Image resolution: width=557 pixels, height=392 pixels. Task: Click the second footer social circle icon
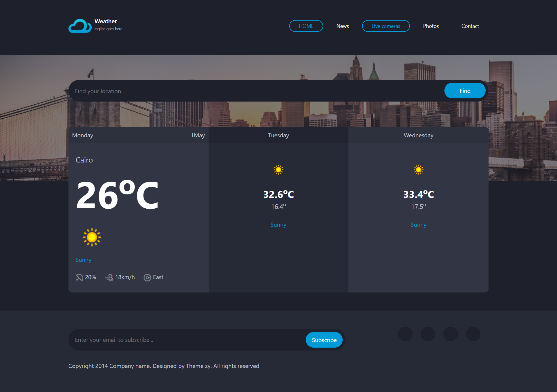coord(428,334)
